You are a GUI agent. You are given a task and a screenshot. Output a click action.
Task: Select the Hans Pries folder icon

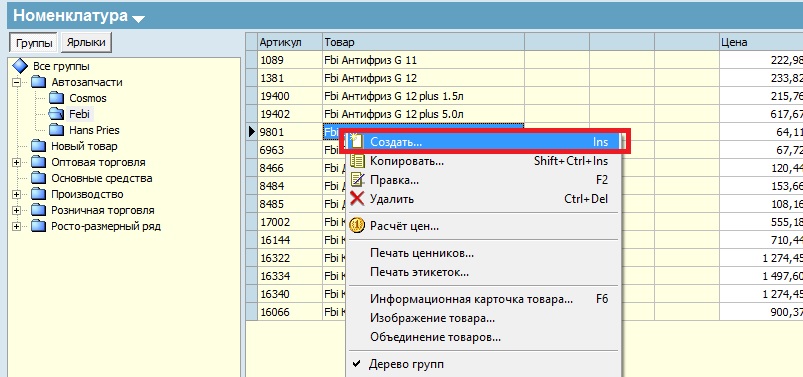[x=56, y=130]
